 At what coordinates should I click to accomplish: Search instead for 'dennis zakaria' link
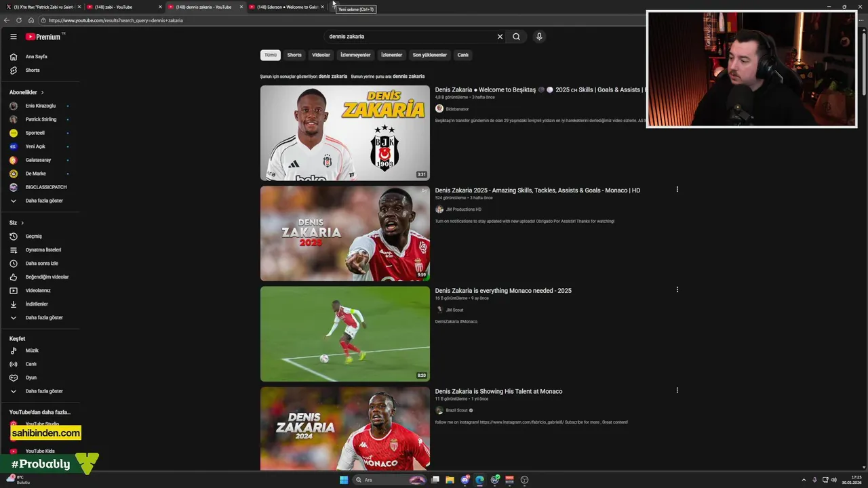tap(408, 77)
